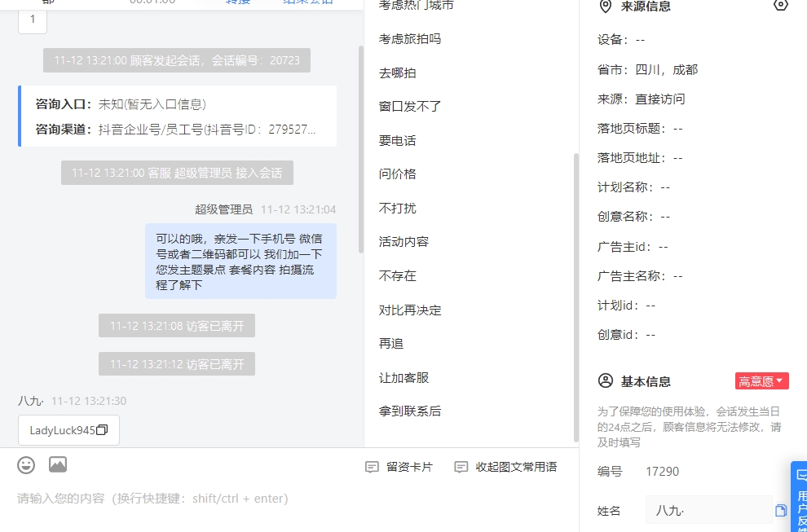Copy the customer name 八九· with copy icon
807x532 pixels.
tap(781, 510)
